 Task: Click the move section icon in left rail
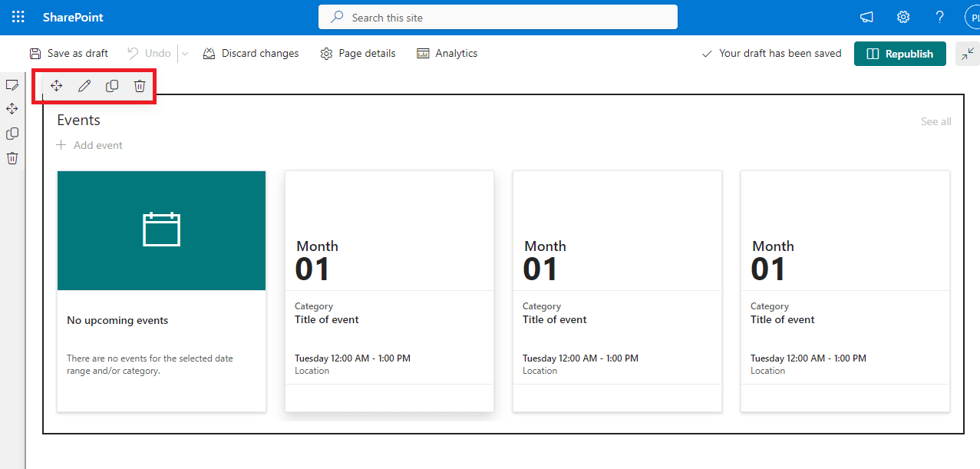point(12,109)
